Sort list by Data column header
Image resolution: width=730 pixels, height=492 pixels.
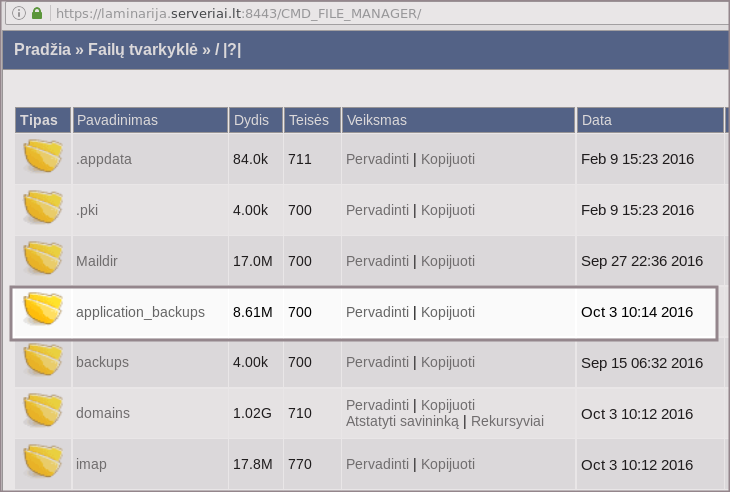pos(596,120)
